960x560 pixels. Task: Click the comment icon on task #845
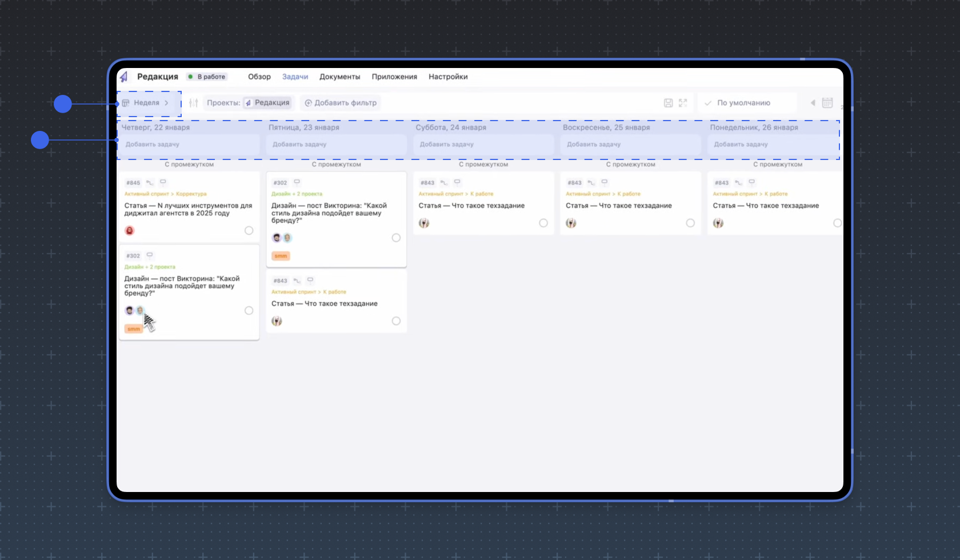163,182
